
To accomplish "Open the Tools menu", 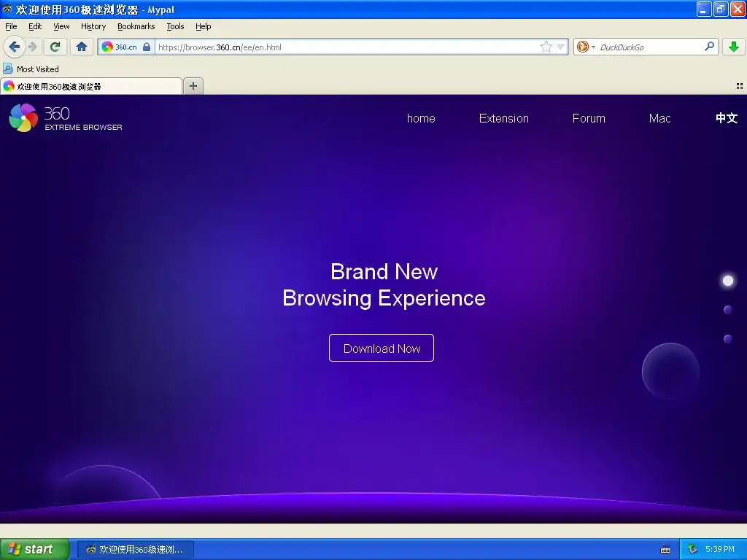I will pyautogui.click(x=175, y=27).
